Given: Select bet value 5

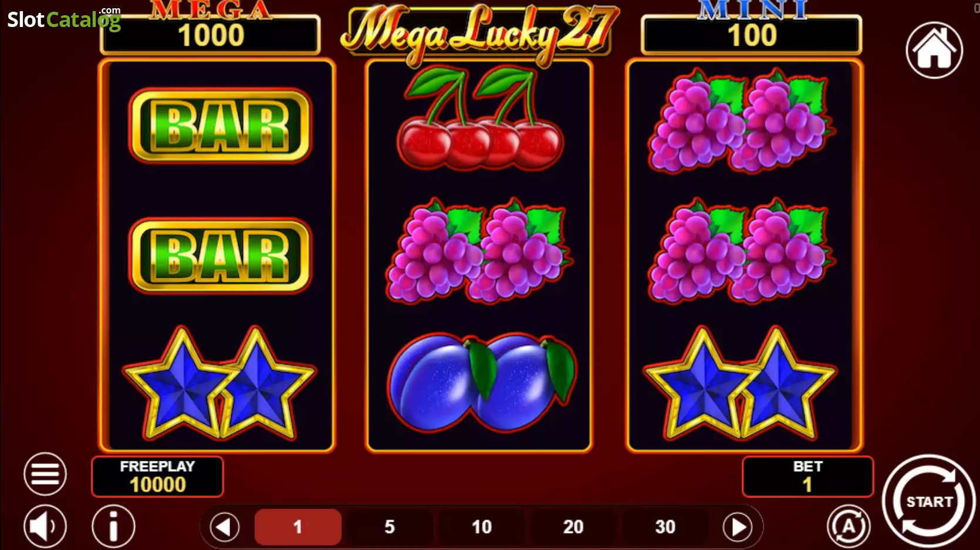Looking at the screenshot, I should (x=390, y=527).
